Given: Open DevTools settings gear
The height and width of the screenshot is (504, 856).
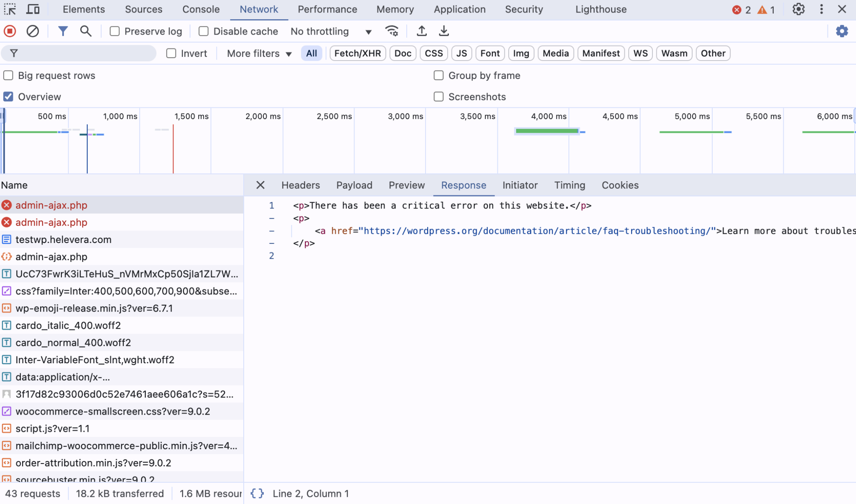Looking at the screenshot, I should (x=799, y=9).
